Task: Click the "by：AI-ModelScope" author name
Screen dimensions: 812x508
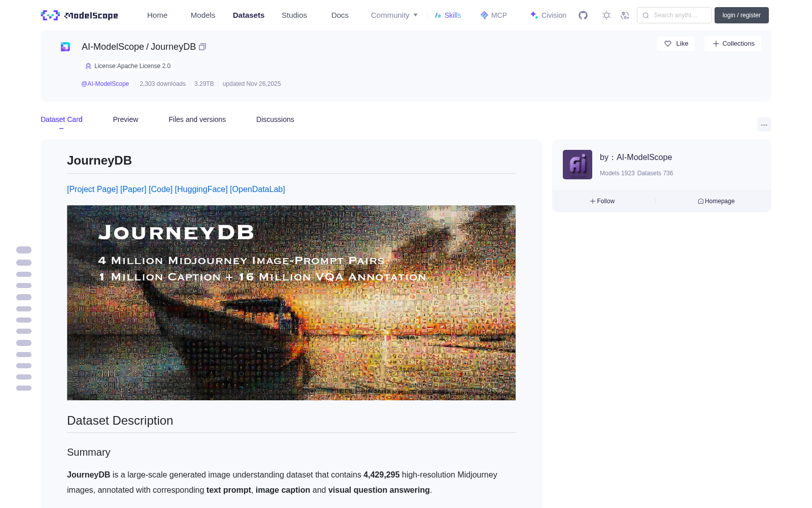Action: tap(636, 157)
